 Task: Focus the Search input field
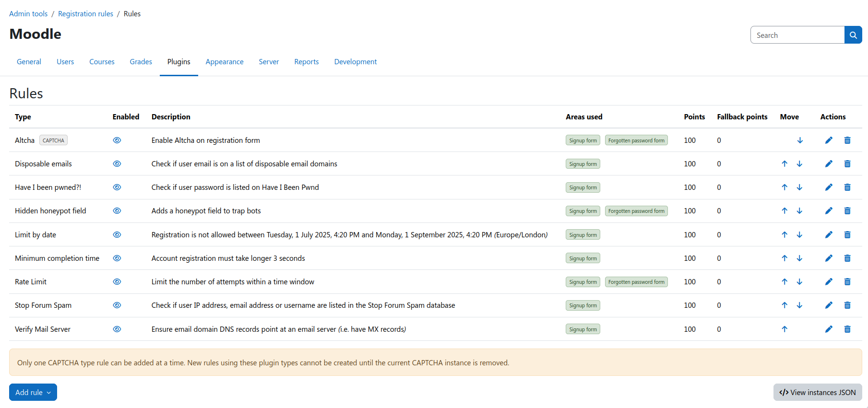tap(797, 35)
